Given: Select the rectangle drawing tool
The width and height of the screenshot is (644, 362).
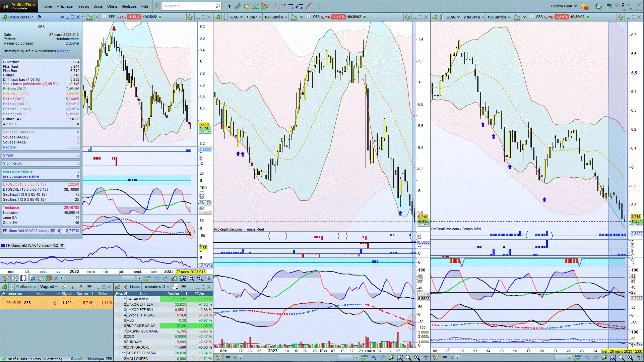Looking at the screenshot, I should click(273, 6).
